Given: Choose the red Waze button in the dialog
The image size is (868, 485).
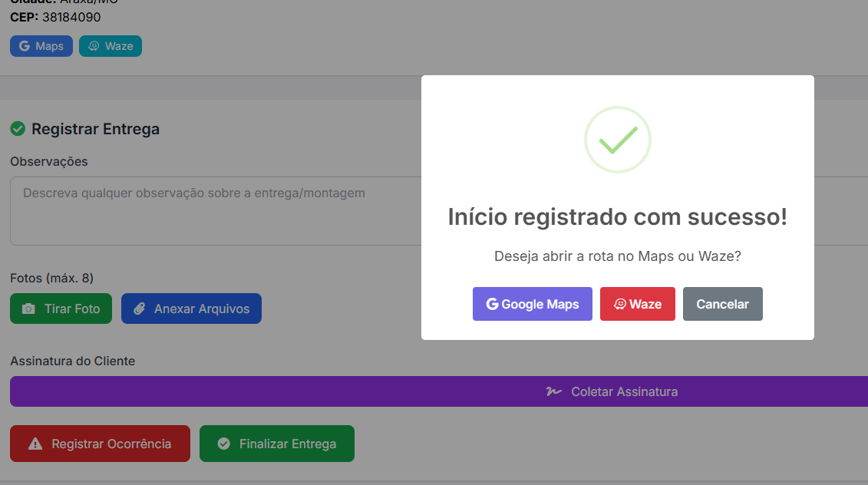Looking at the screenshot, I should pyautogui.click(x=638, y=304).
